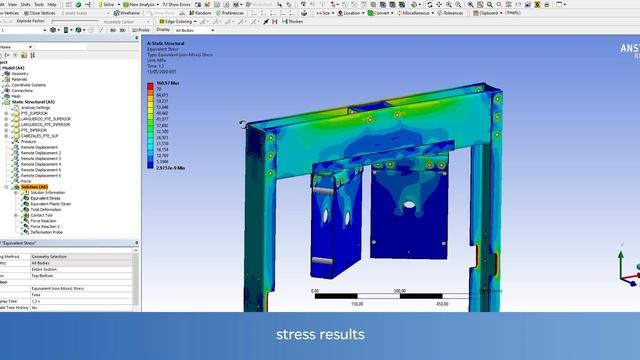Click the print icon in top toolbar
Image resolution: width=640 pixels, height=360 pixels.
click(x=547, y=4)
